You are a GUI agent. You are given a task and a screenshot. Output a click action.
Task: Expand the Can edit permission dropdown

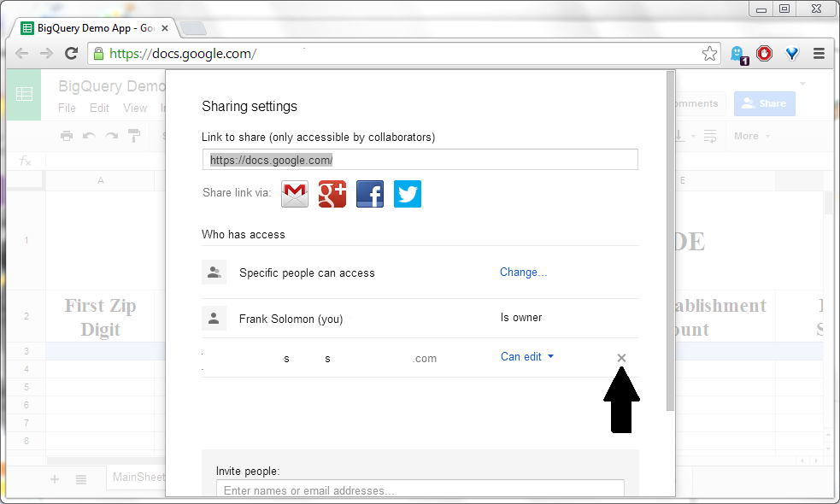(x=526, y=357)
